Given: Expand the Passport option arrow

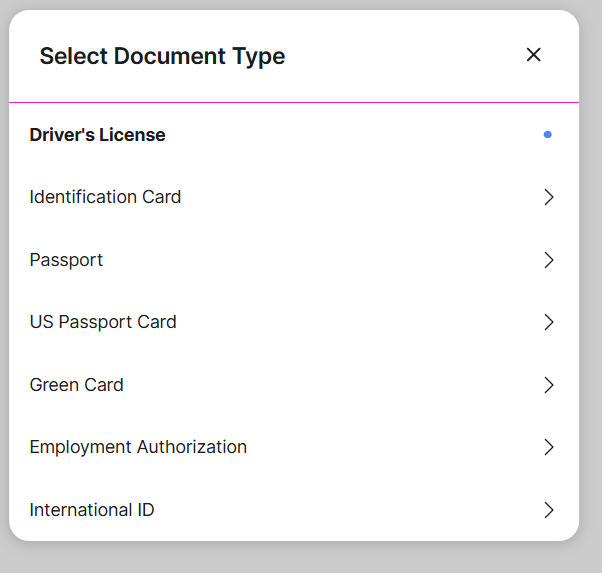Looking at the screenshot, I should pyautogui.click(x=548, y=260).
